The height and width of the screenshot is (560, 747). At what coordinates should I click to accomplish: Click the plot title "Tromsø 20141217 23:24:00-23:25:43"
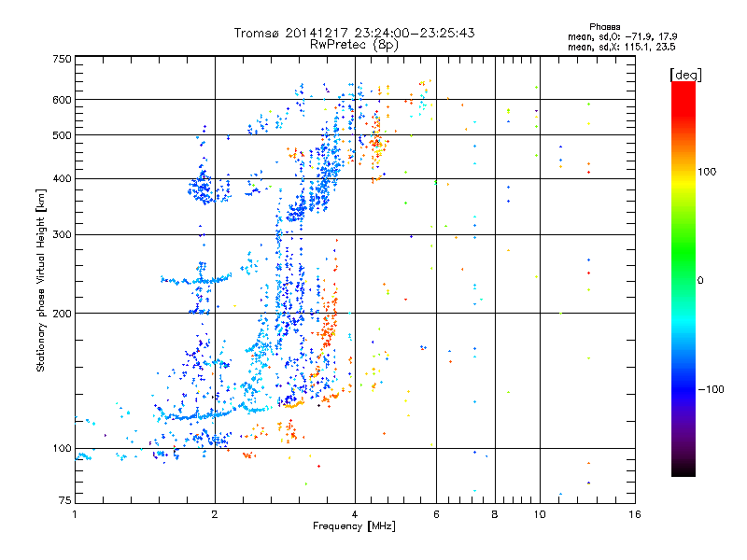354,33
